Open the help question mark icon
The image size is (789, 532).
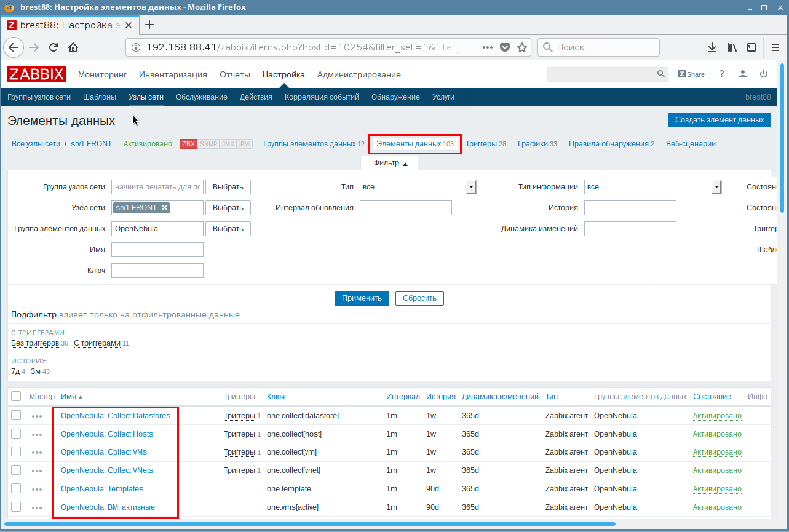click(722, 74)
